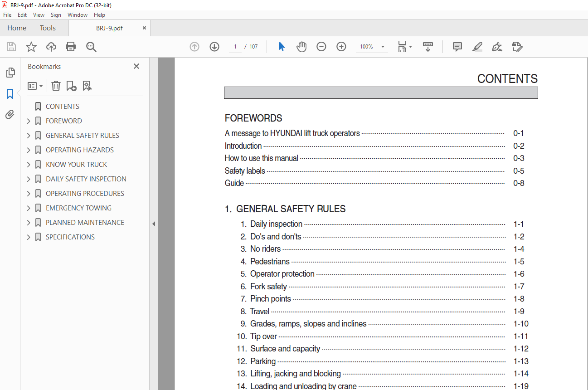Click the 'Parking' contents entry
Image resolution: width=588 pixels, height=390 pixels.
(x=263, y=361)
